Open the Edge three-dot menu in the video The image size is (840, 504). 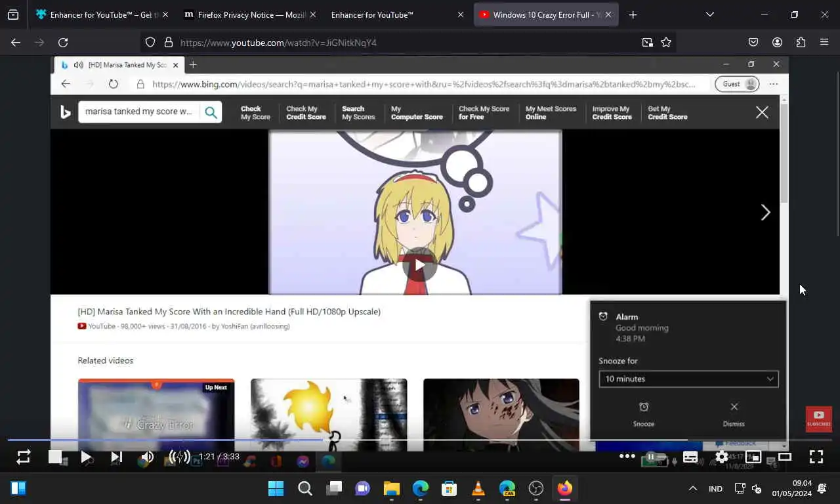pos(774,84)
